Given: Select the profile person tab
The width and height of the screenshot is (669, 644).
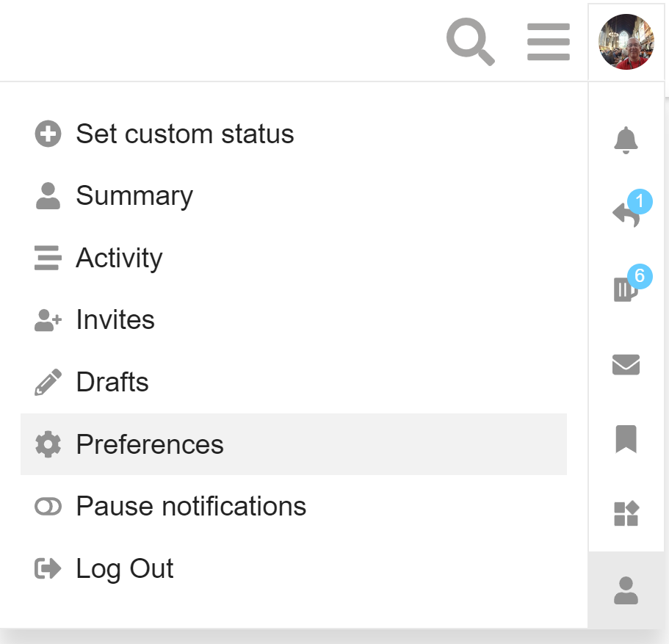Looking at the screenshot, I should 626,590.
